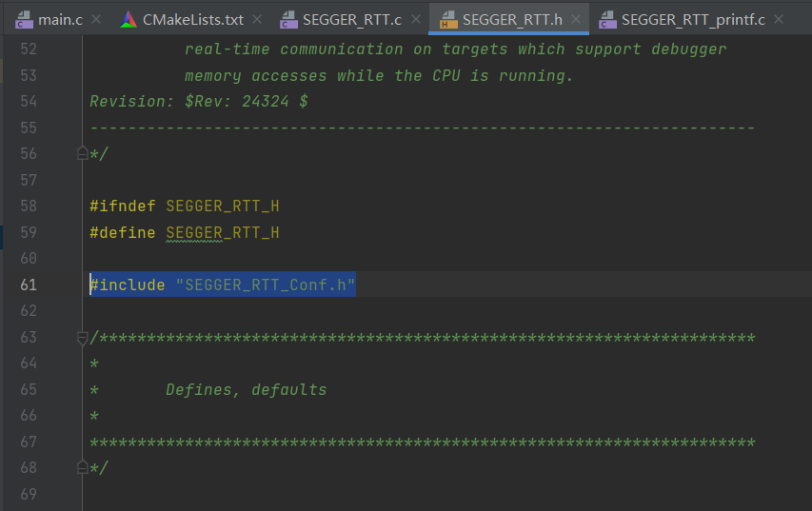Click the SEGGER_RTT_printf.c file type icon

point(607,19)
